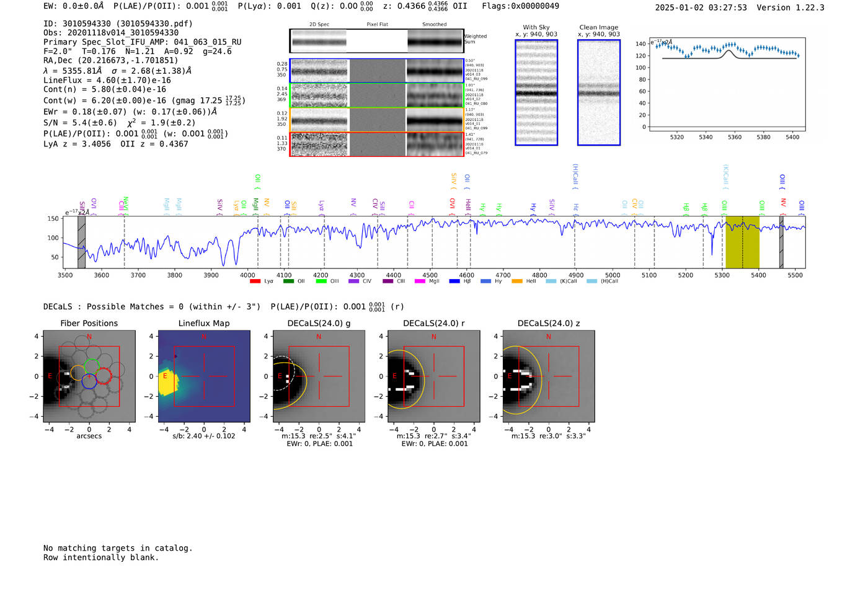Click the purple CIV legend swatch
The image size is (868, 591).
pos(354,282)
